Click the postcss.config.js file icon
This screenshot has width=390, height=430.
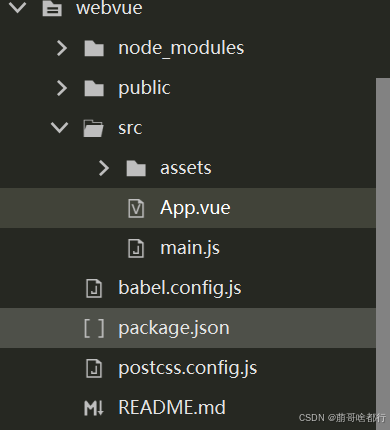[x=94, y=368]
